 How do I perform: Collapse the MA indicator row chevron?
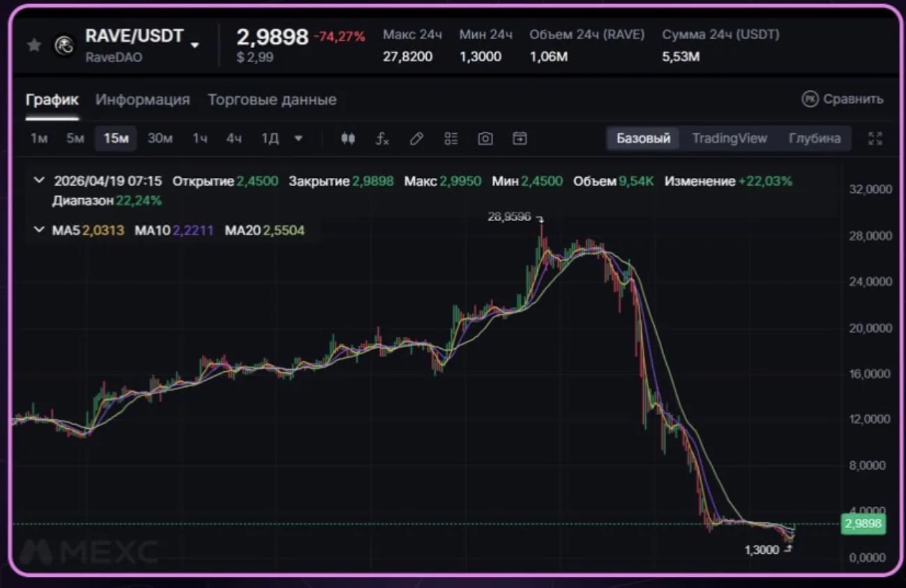pyautogui.click(x=39, y=230)
